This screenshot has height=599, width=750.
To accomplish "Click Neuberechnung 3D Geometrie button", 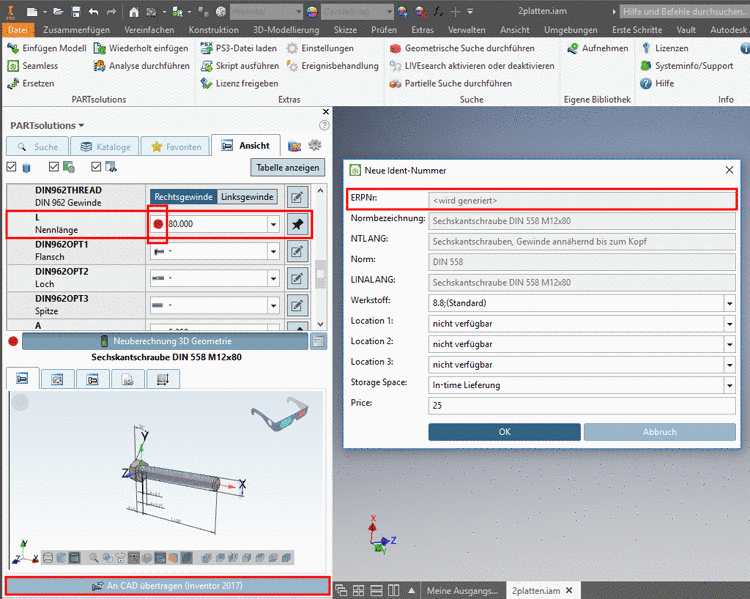I will point(165,341).
